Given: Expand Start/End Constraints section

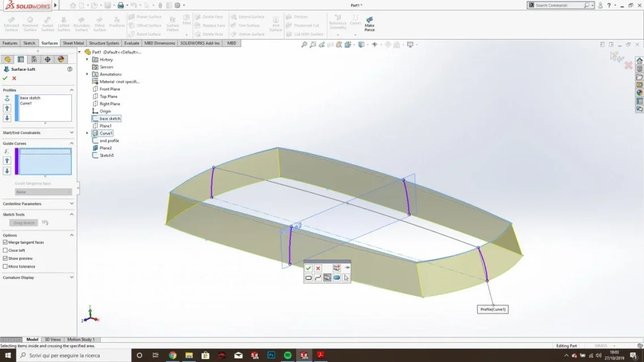Looking at the screenshot, I should click(38, 132).
